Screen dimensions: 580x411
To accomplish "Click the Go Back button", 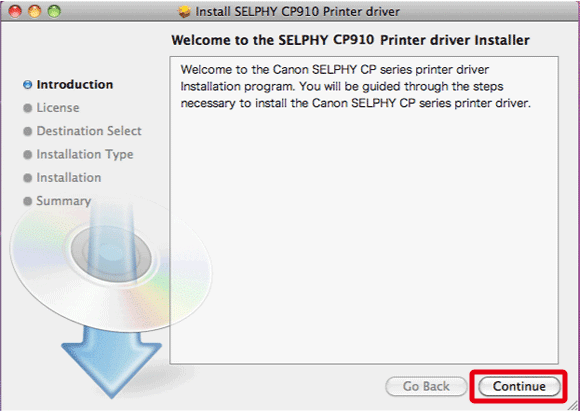I will 426,387.
